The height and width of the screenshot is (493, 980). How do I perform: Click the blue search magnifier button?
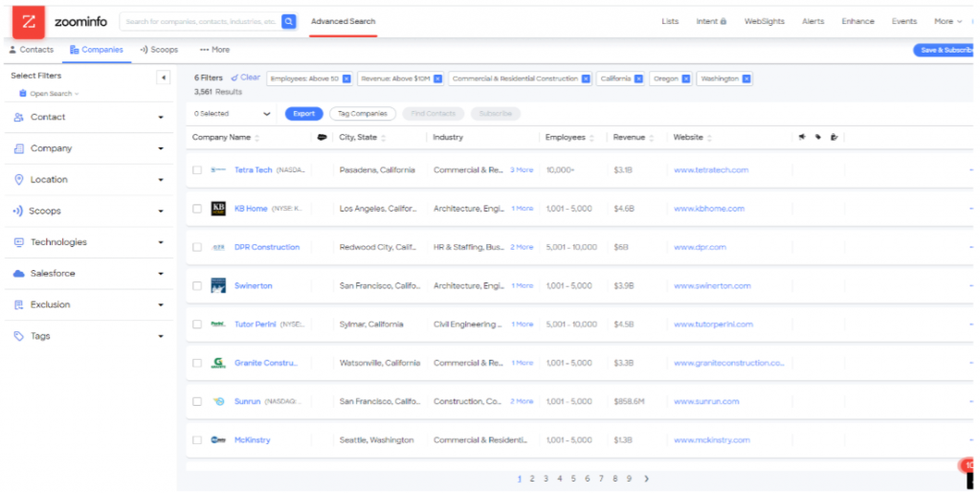tap(289, 21)
